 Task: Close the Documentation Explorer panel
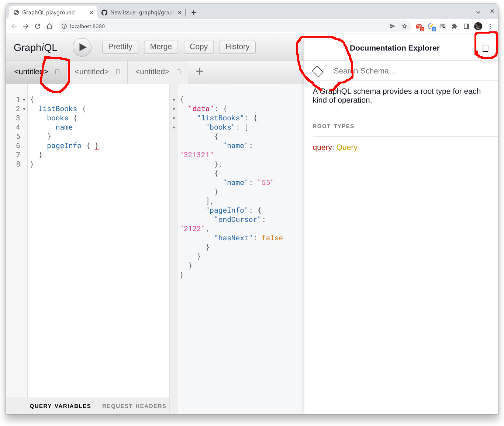[486, 48]
